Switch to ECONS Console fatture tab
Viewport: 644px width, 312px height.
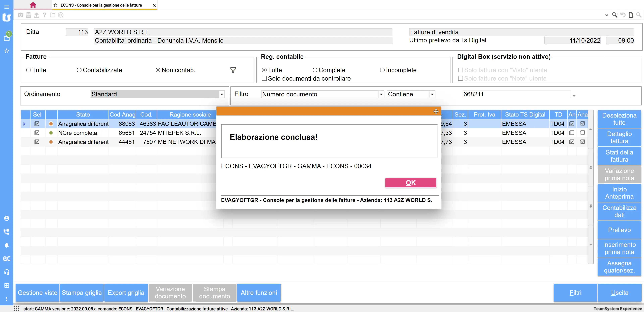coord(101,5)
